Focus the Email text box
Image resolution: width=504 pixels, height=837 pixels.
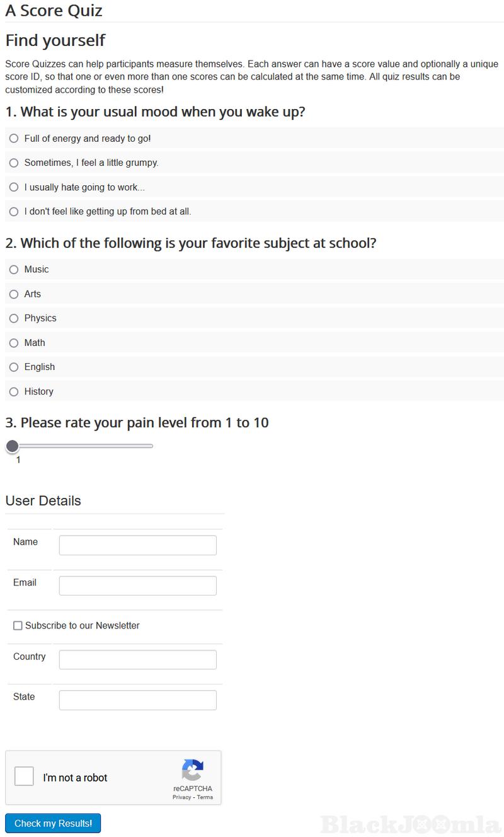137,586
